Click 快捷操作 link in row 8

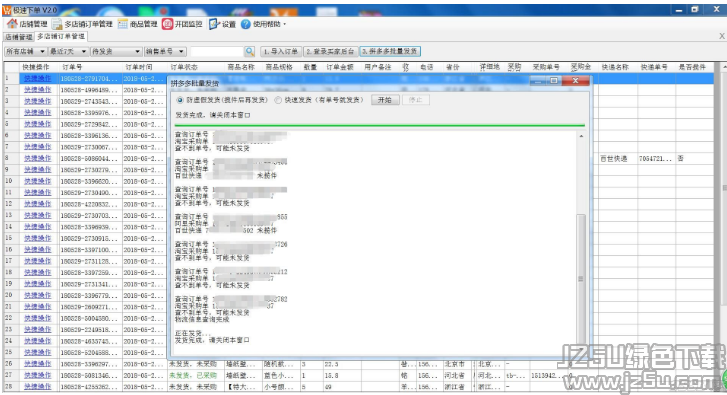click(38, 158)
